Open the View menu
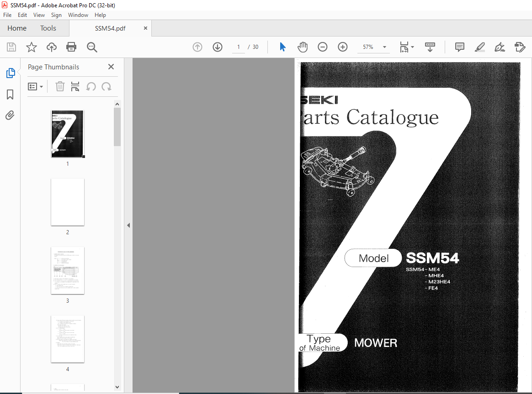 pos(39,15)
